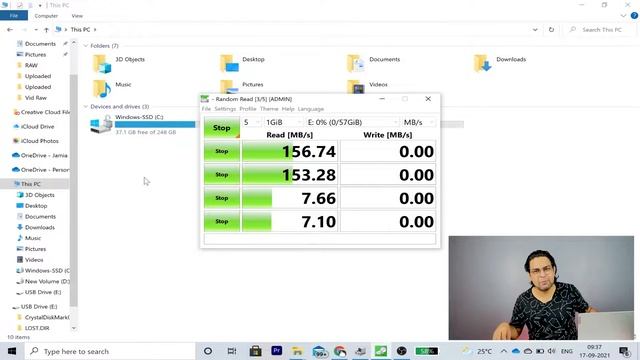Collapse the Devices and drives group
Screen dimensions: 640x360
coord(86,107)
